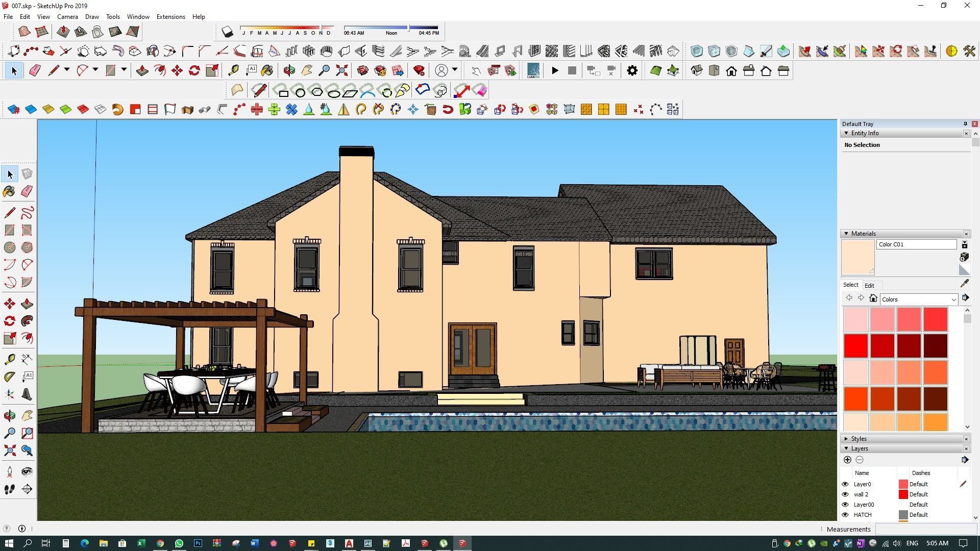The image size is (980, 551).
Task: Collapse the Materials panel
Action: point(846,234)
